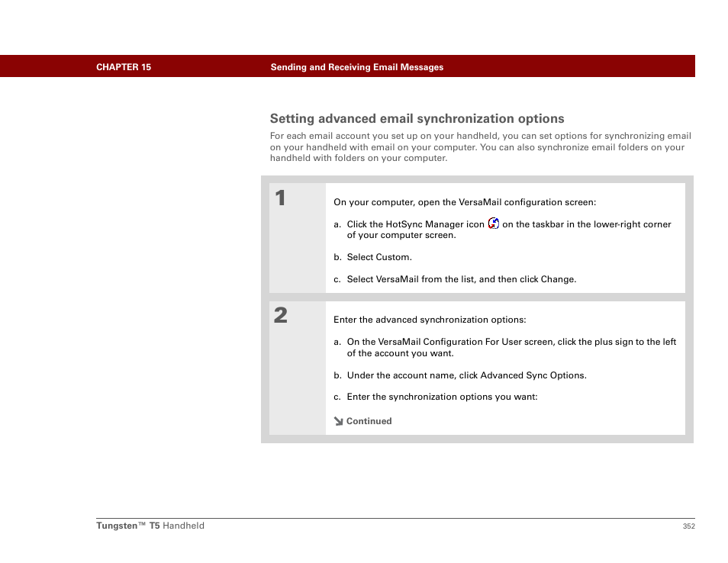Click the intro paragraph starting "For each email account"
This screenshot has width=728, height=563.
(x=481, y=146)
